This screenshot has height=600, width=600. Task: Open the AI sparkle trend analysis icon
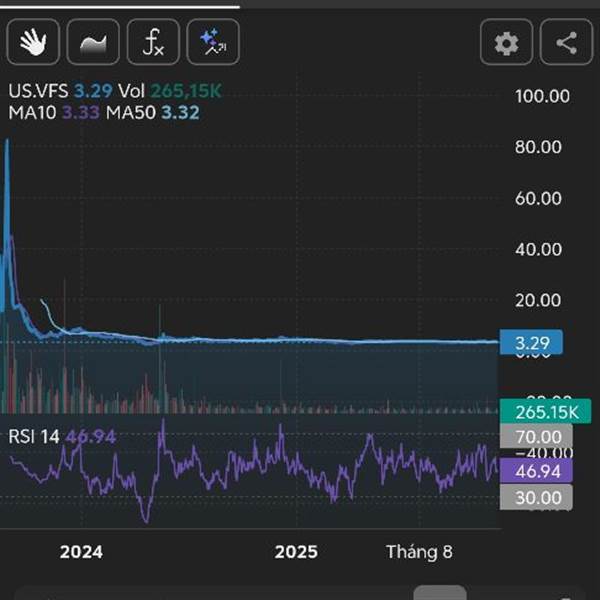(x=213, y=42)
